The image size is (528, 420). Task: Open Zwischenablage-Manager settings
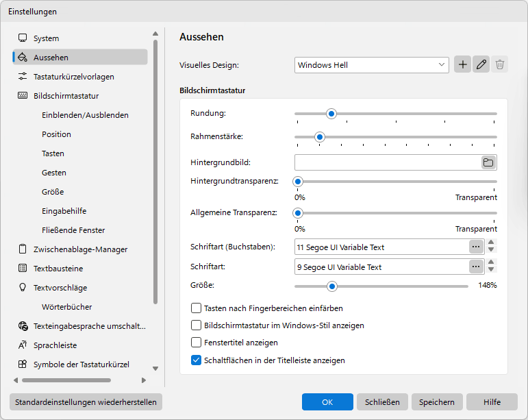point(80,249)
